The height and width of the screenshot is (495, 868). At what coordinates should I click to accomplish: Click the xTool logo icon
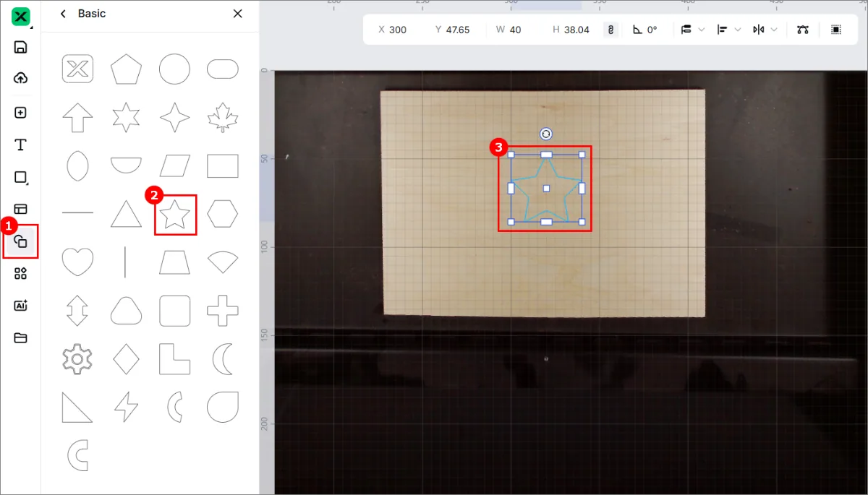pyautogui.click(x=20, y=17)
